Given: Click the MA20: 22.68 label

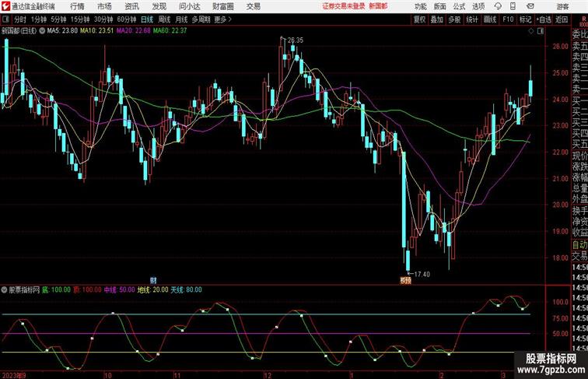Looking at the screenshot, I should pyautogui.click(x=133, y=31).
